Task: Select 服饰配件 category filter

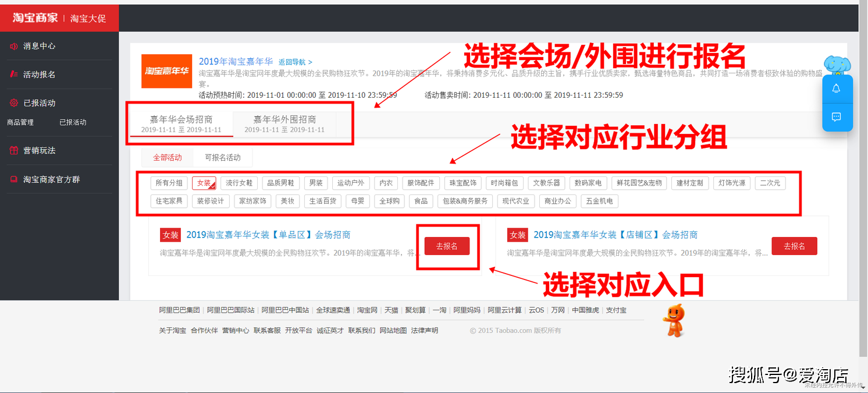Action: pyautogui.click(x=421, y=183)
